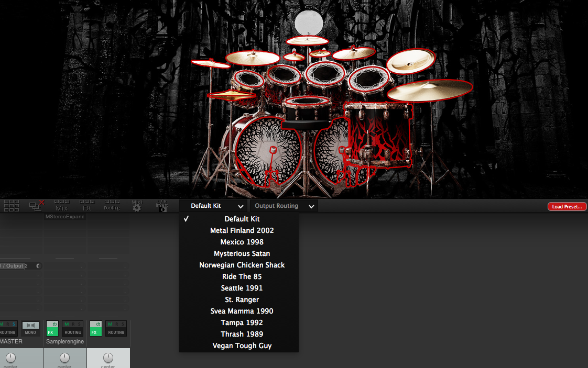Choose Mysterious Satan preset
Image resolution: width=588 pixels, height=368 pixels.
239,254
